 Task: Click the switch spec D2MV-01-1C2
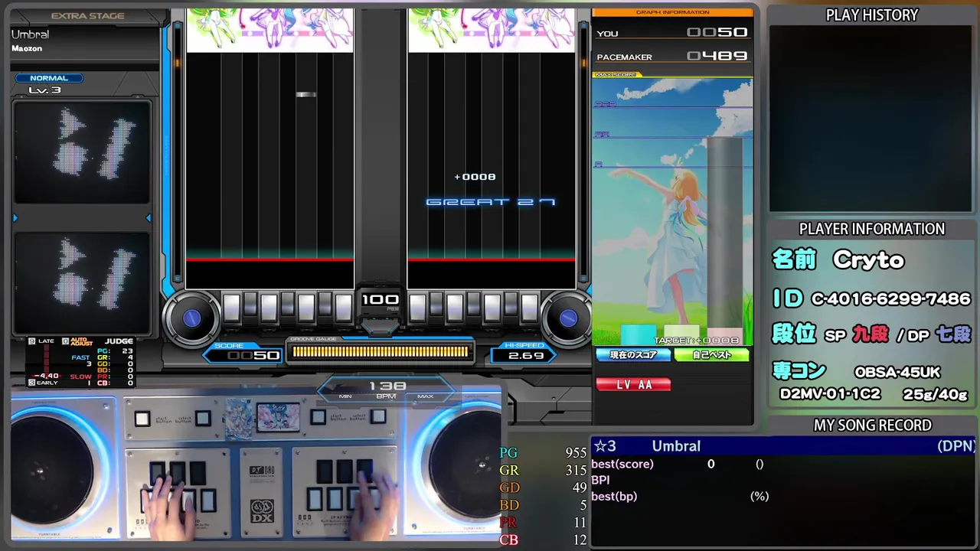point(830,395)
